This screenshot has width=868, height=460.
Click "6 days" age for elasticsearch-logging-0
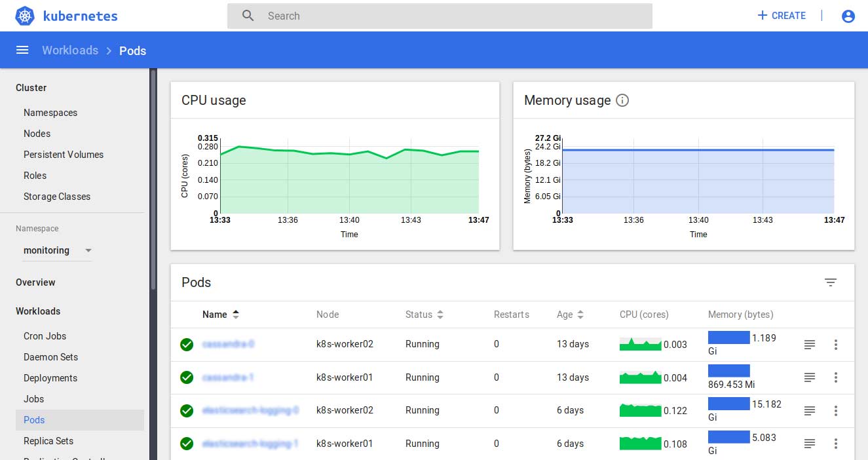point(570,411)
